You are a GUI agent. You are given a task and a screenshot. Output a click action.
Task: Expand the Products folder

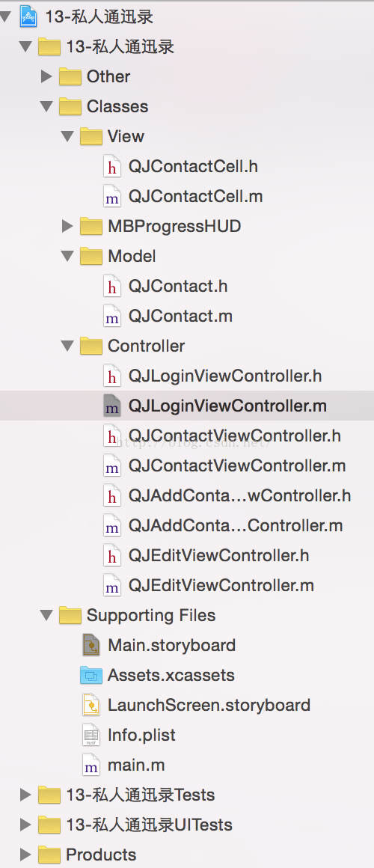(25, 855)
